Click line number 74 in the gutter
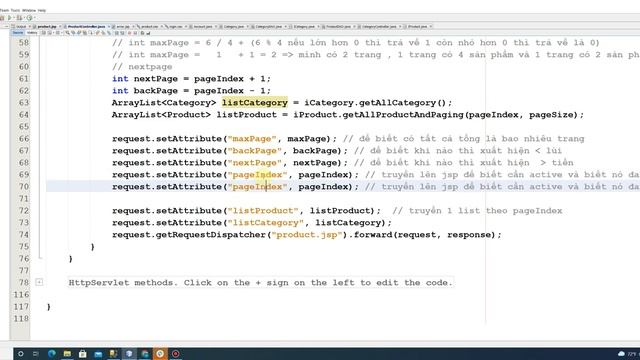This screenshot has width=640, height=360. (24, 235)
